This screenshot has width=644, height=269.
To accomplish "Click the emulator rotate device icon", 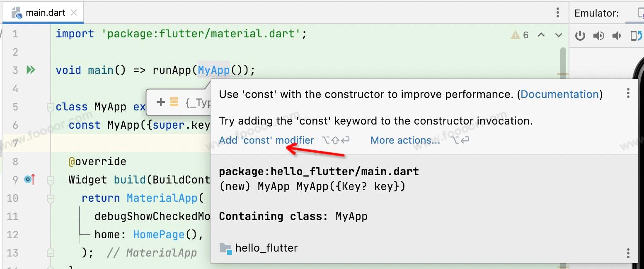I will click(636, 36).
